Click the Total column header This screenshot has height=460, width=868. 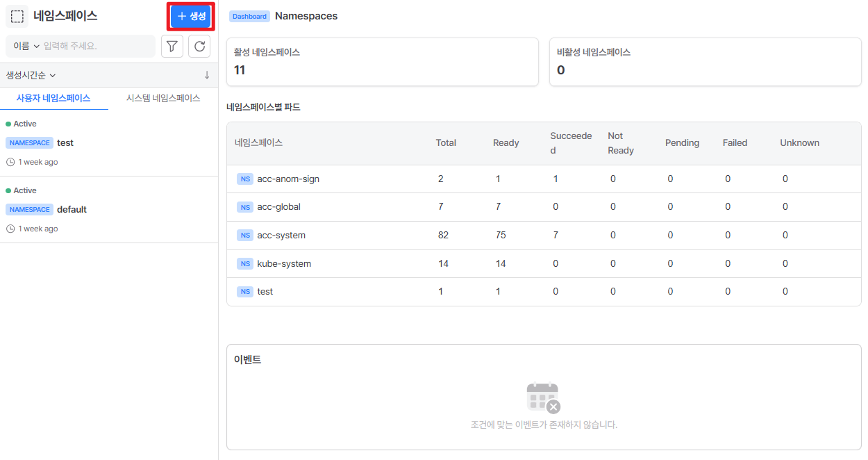click(x=446, y=143)
